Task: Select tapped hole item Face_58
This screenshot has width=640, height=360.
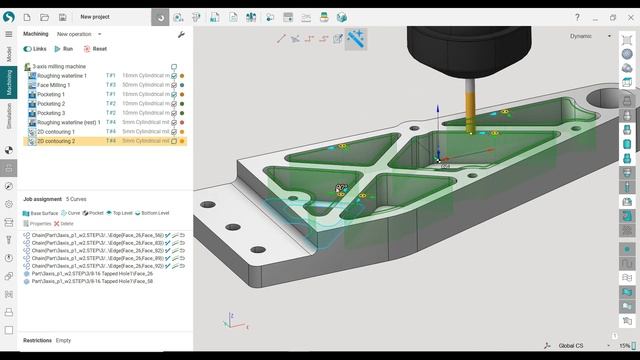Action: (88, 282)
